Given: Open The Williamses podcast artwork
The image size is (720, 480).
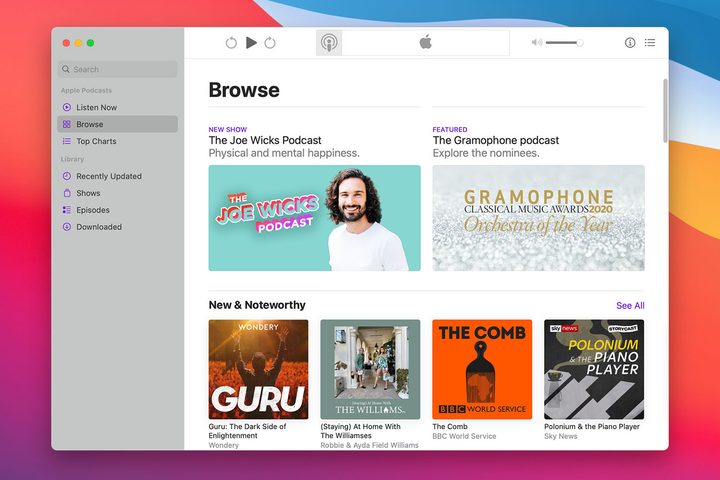Looking at the screenshot, I should point(371,370).
